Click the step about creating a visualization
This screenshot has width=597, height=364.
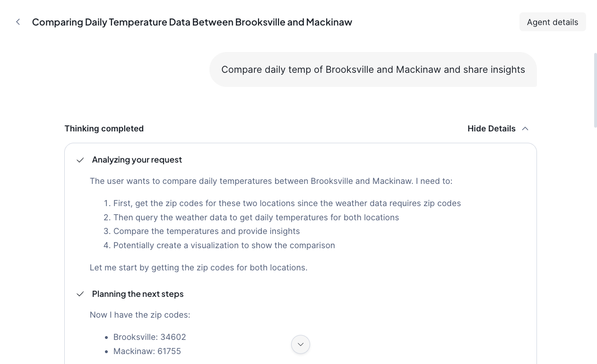tap(224, 245)
